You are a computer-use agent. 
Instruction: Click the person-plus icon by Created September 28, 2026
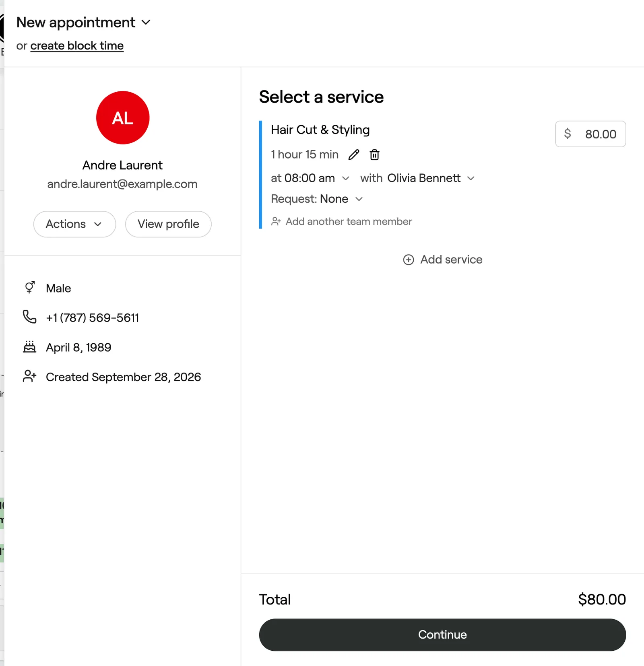pyautogui.click(x=29, y=376)
